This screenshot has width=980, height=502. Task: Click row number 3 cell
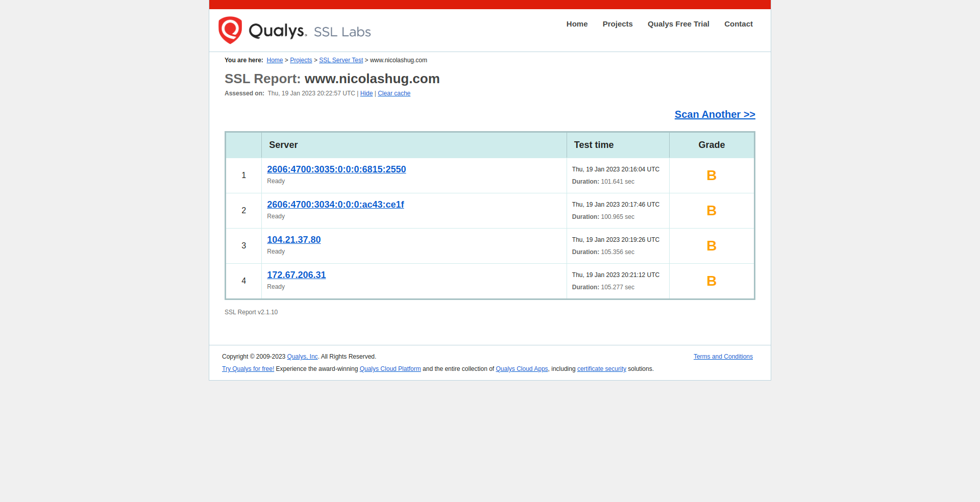(x=243, y=246)
